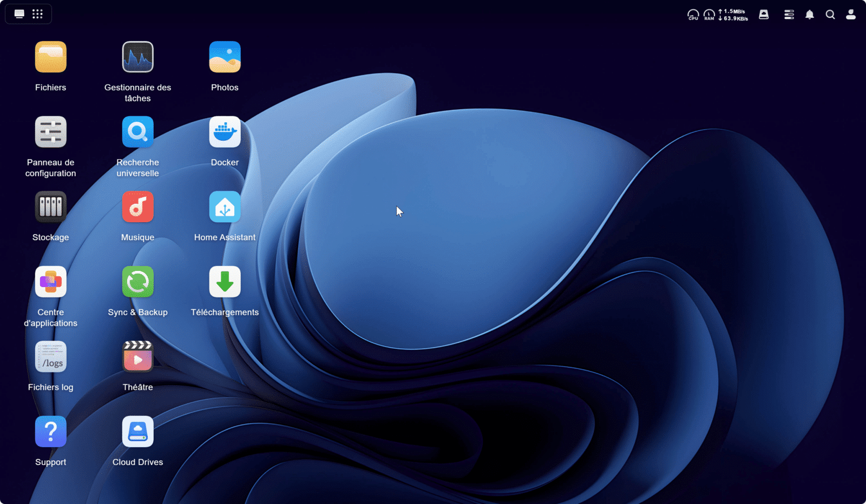Open Panneau de configuration
The width and height of the screenshot is (866, 504).
click(x=50, y=132)
